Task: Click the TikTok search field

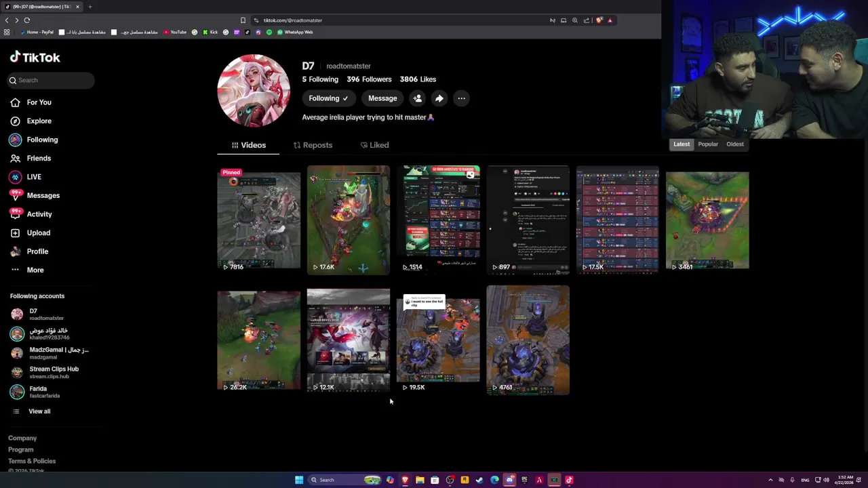Action: click(51, 80)
